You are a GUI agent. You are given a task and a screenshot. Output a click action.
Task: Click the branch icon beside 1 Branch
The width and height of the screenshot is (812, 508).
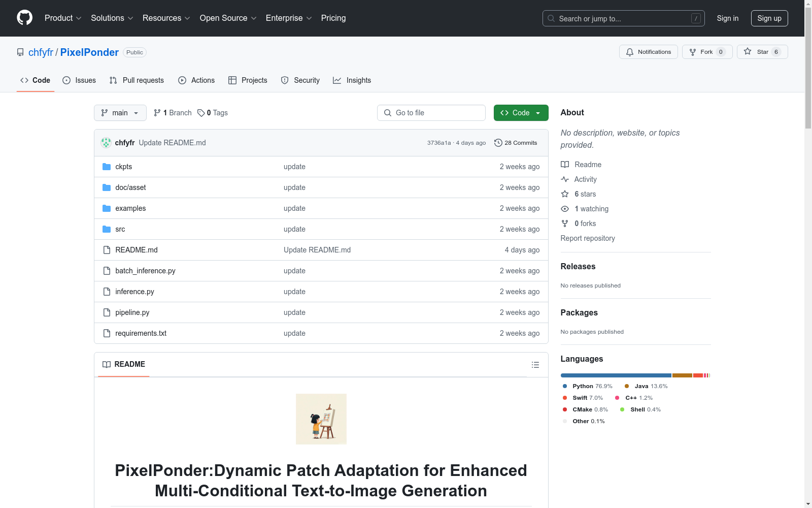coord(157,113)
